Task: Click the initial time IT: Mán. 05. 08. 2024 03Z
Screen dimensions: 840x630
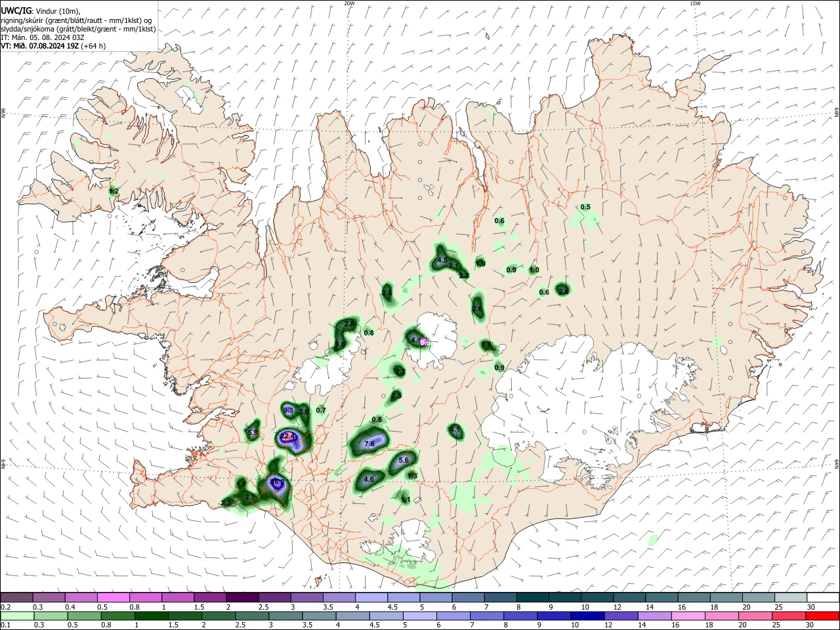Action: tap(43, 37)
